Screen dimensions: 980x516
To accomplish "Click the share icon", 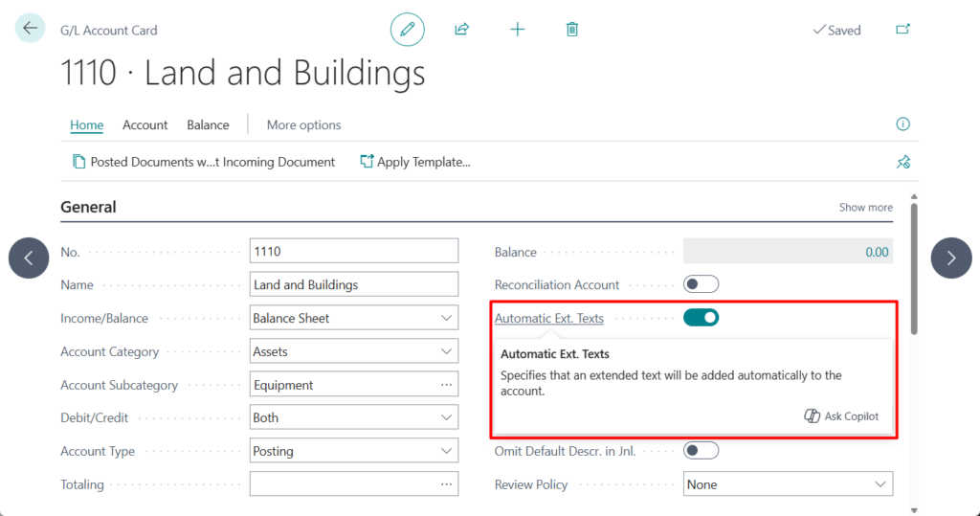I will (x=462, y=30).
